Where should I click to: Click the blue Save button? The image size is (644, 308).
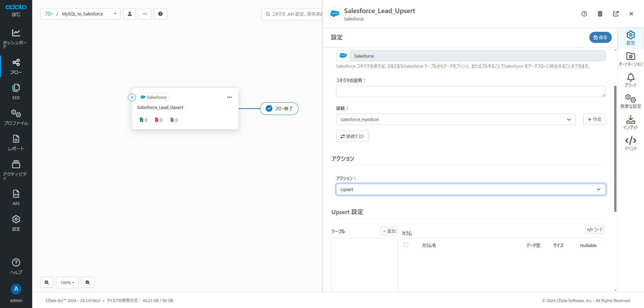tap(600, 38)
